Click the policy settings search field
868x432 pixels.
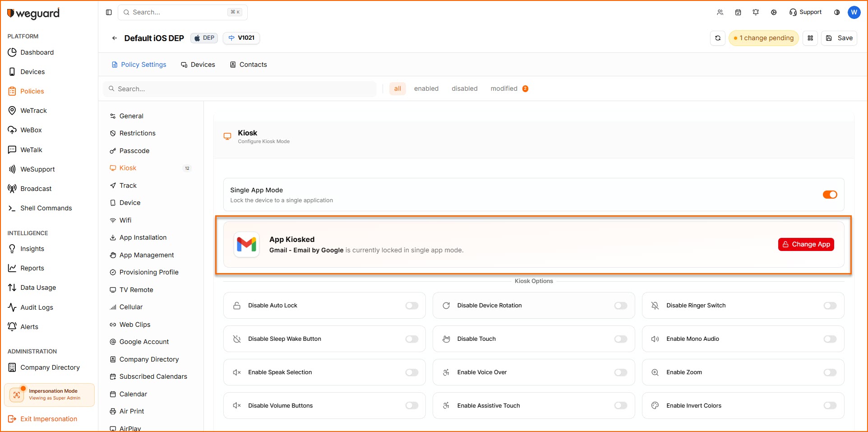(x=244, y=89)
